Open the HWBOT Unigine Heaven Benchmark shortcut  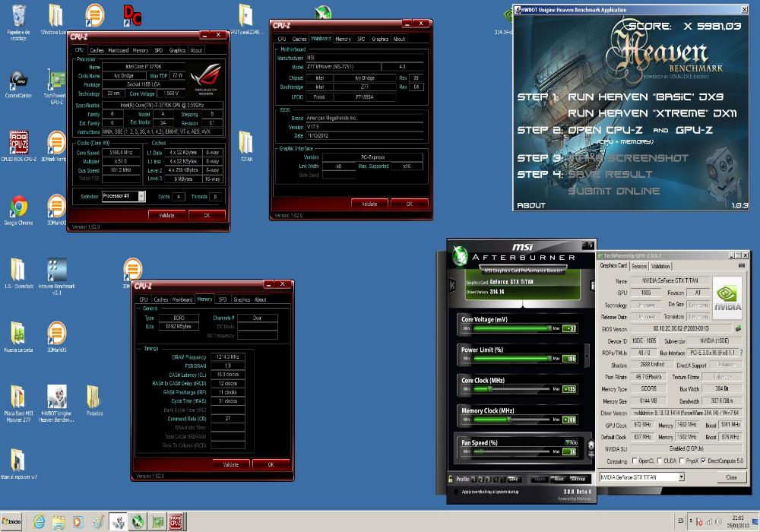tap(57, 403)
